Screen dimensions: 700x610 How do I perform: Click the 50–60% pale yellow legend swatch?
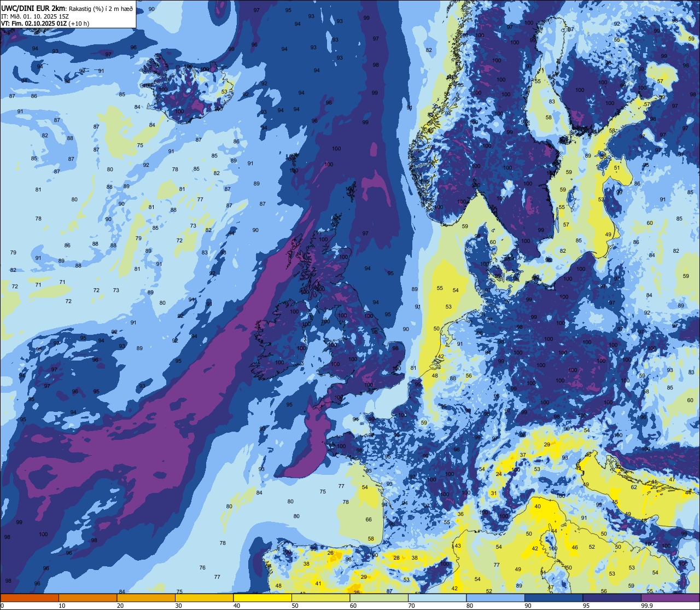320,597
